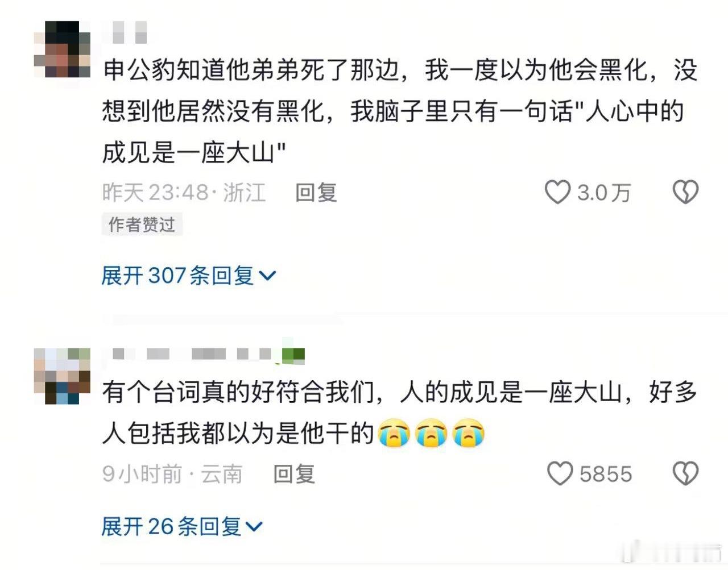Tap the 作者赞过 tag
This screenshot has width=728, height=570.
pyautogui.click(x=142, y=224)
